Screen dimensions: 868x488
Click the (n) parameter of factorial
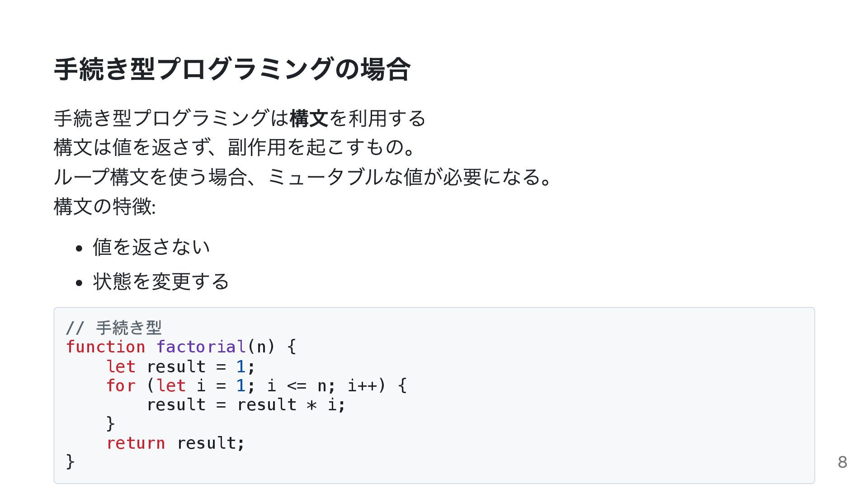tap(261, 347)
